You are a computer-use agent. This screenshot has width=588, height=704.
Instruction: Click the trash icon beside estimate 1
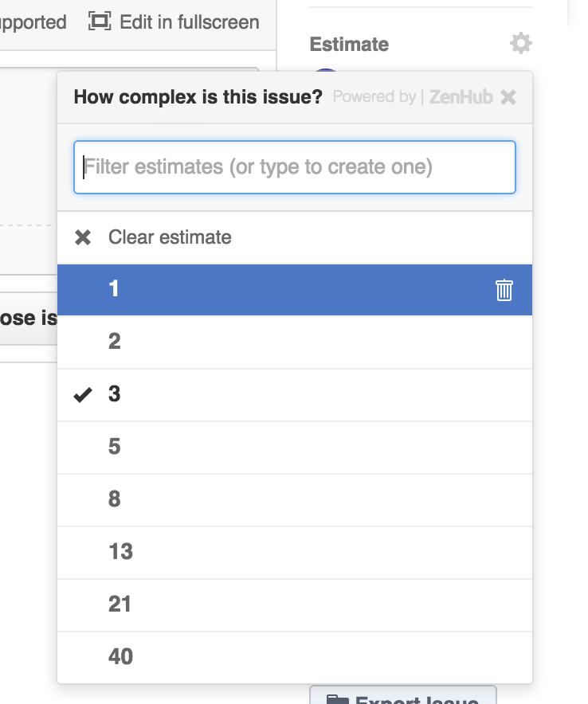click(x=504, y=289)
